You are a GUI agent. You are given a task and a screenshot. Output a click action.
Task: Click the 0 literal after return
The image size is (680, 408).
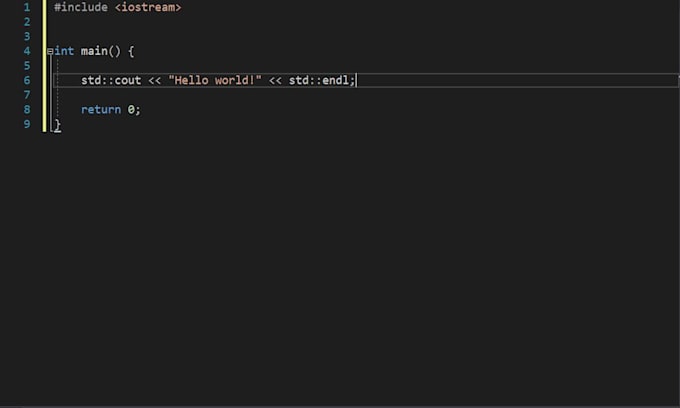click(131, 109)
